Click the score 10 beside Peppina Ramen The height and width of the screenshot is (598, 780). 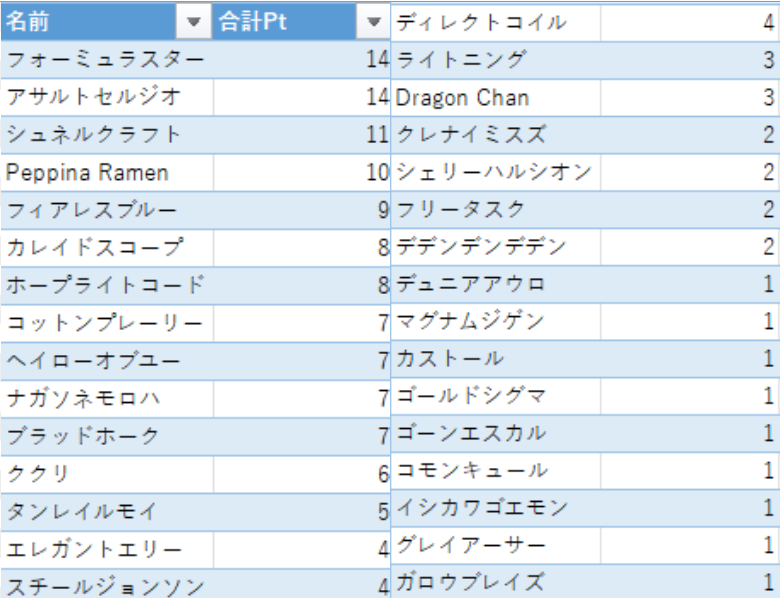click(300, 172)
